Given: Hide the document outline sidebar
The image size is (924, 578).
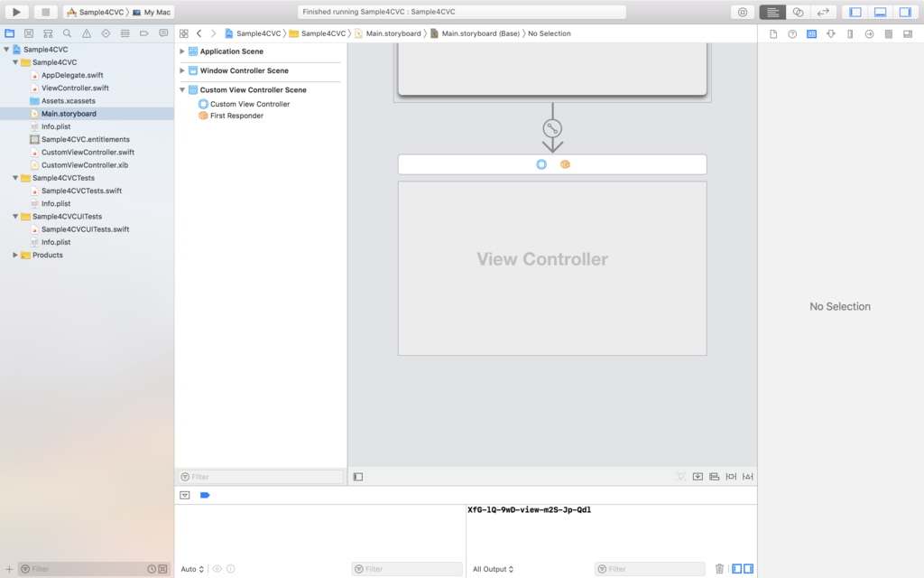Looking at the screenshot, I should pos(357,477).
